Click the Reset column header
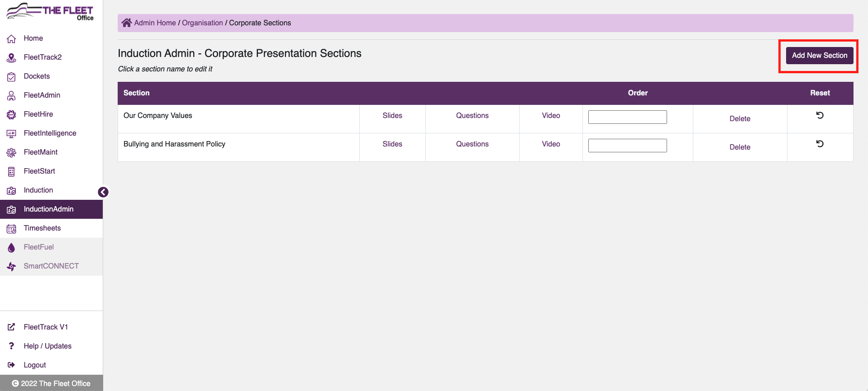 pos(820,93)
